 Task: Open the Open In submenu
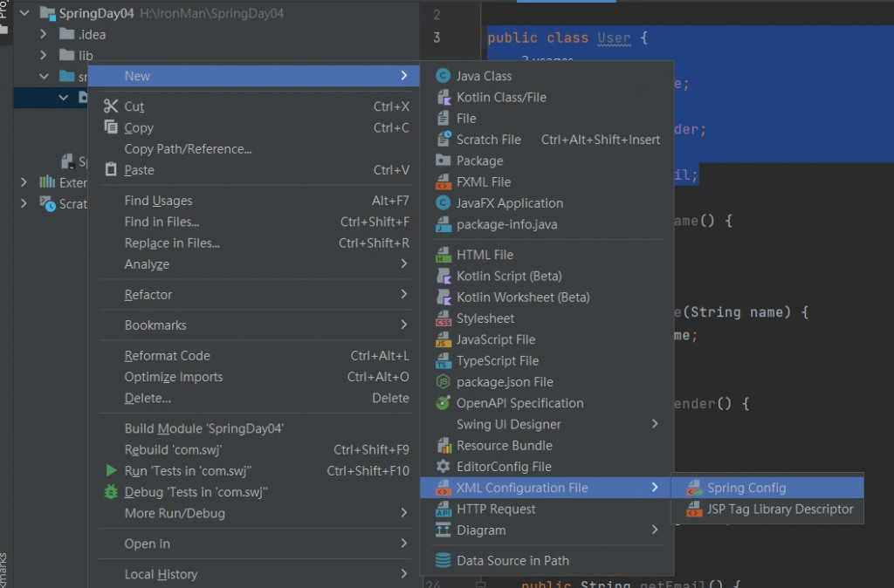[x=254, y=544]
